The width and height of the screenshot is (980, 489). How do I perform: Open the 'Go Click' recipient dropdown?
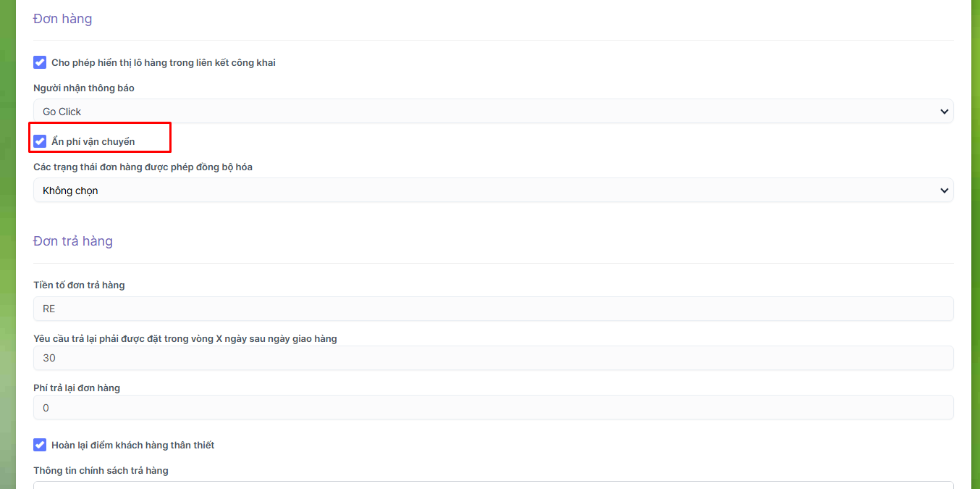click(x=492, y=112)
